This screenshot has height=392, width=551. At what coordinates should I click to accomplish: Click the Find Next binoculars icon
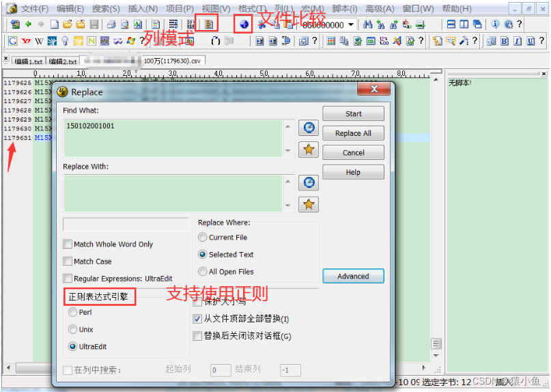coord(393,25)
